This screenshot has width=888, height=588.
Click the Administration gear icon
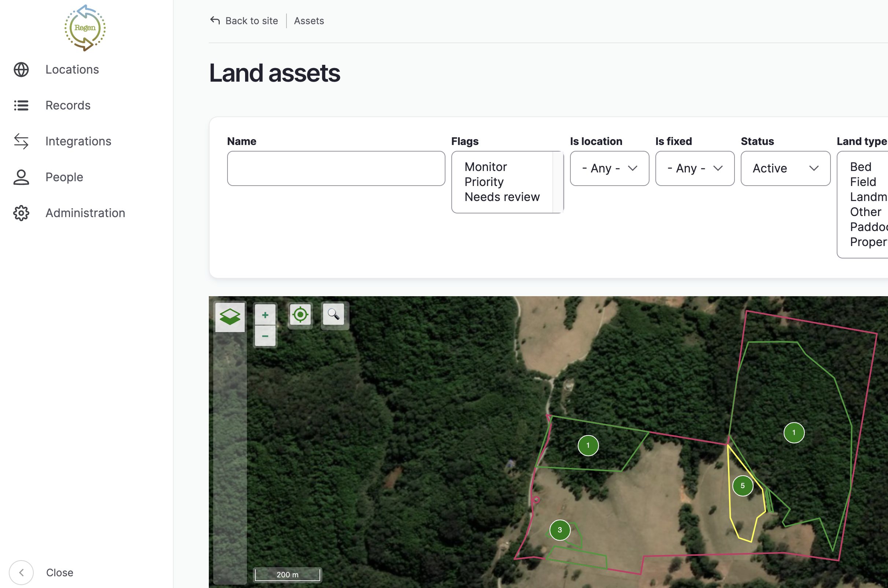(21, 213)
